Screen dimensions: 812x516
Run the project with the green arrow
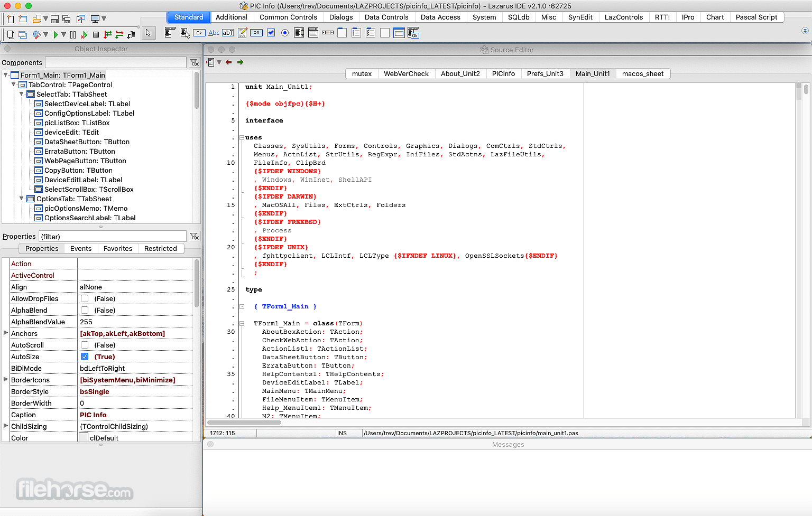56,35
